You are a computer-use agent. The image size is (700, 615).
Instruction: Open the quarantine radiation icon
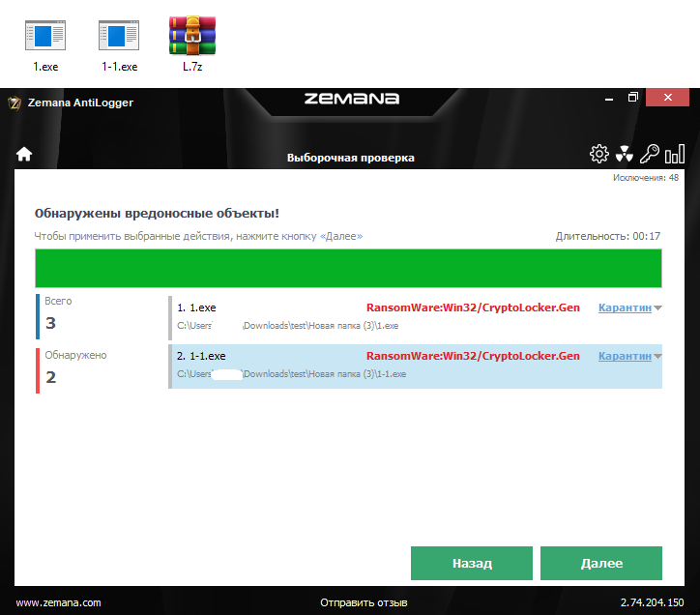(625, 154)
